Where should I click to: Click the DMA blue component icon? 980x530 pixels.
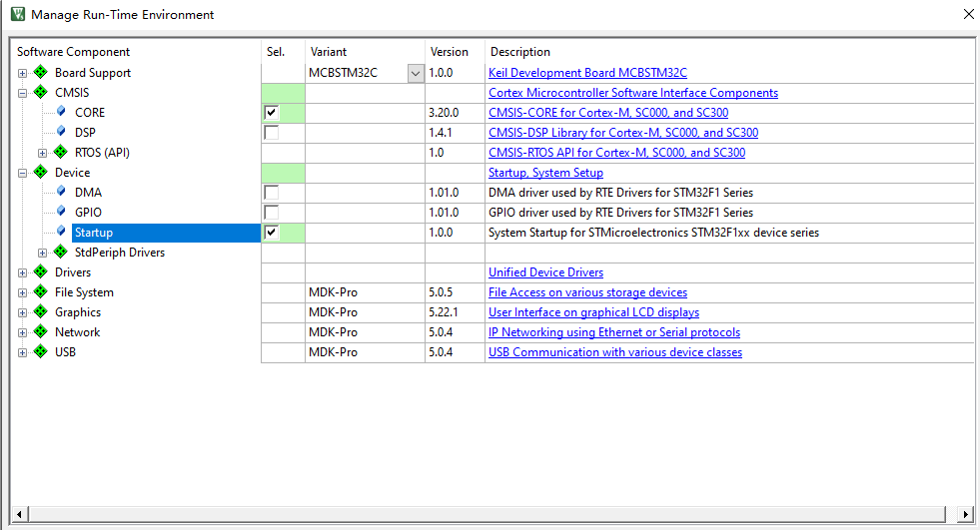(61, 192)
